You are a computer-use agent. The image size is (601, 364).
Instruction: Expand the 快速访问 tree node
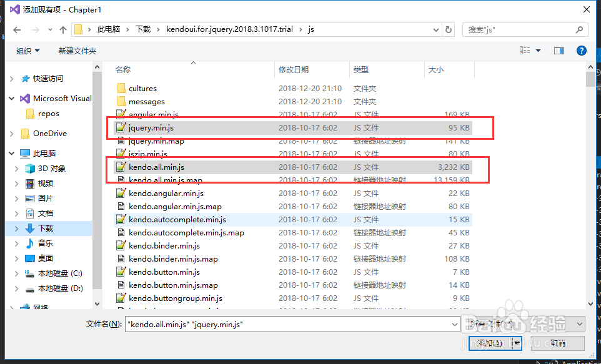(12, 79)
